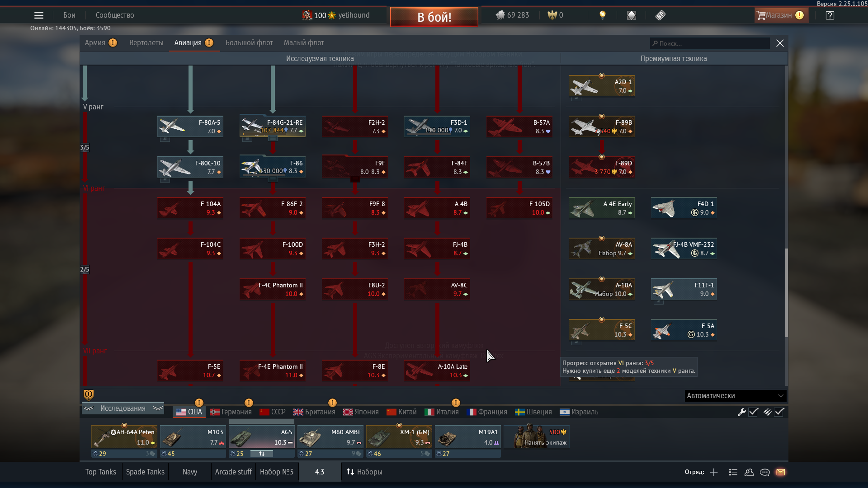The width and height of the screenshot is (868, 488).
Task: Select the A-10A Late aircraft card
Action: tap(437, 371)
